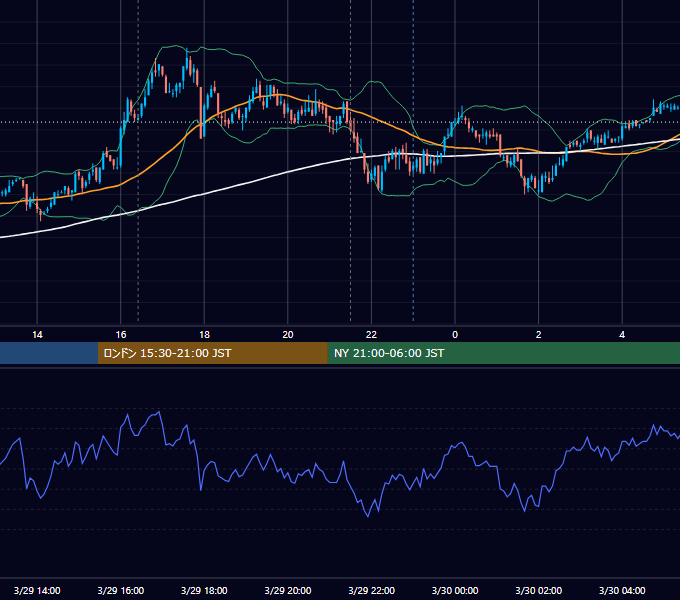Click the 3/30 02:00 time label
Image resolution: width=680 pixels, height=600 pixels.
538,590
